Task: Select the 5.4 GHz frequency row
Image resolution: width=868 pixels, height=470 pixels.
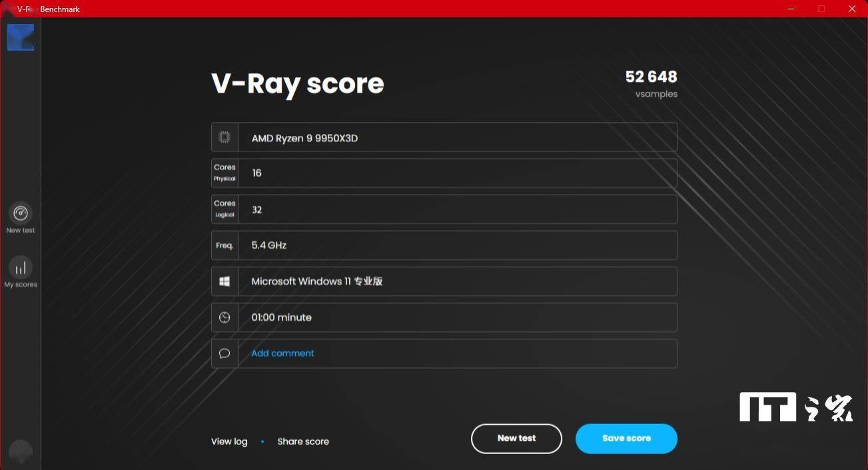Action: click(x=457, y=245)
